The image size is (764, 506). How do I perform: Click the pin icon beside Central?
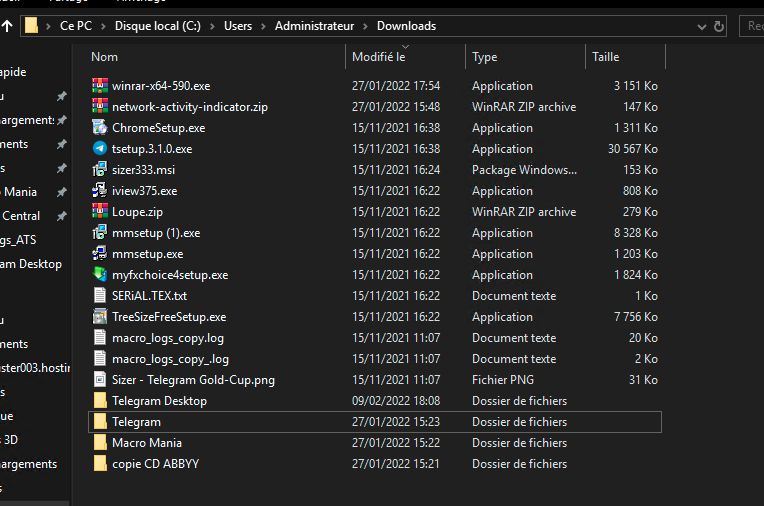point(61,216)
